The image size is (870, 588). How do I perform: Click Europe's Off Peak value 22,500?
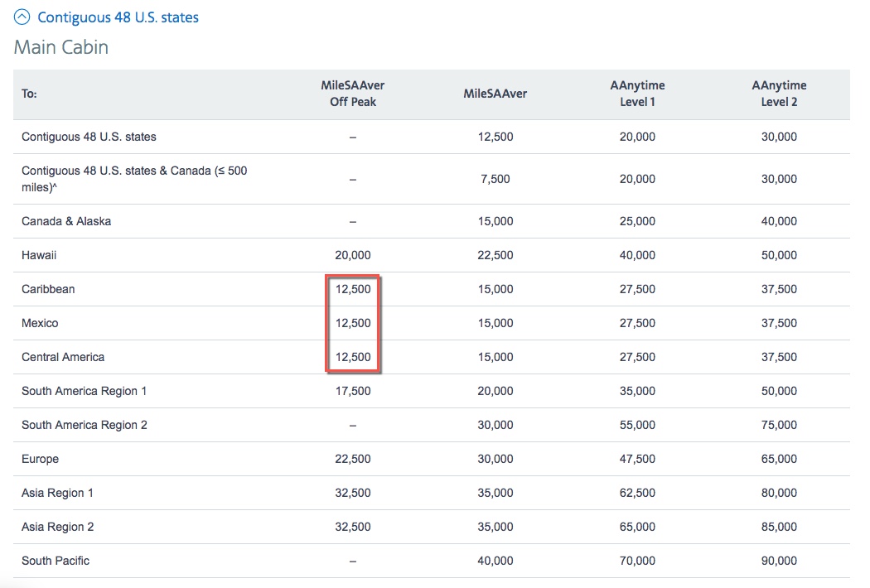[x=353, y=459]
